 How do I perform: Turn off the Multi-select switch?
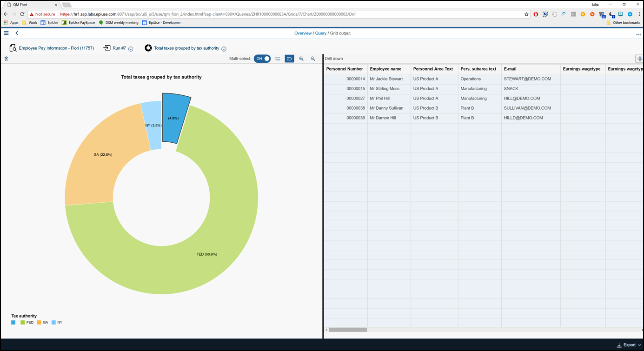pyautogui.click(x=262, y=59)
